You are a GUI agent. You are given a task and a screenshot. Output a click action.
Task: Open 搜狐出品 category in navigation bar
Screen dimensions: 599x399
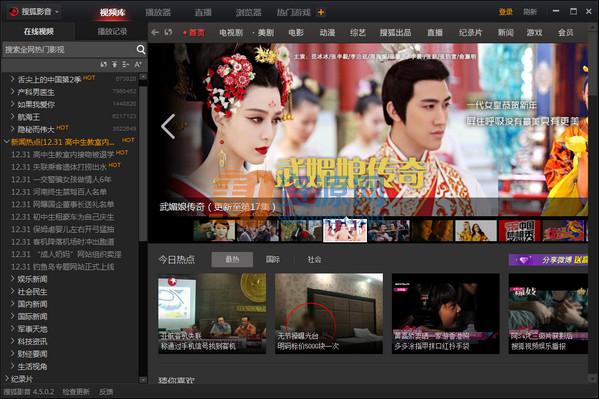tap(395, 33)
